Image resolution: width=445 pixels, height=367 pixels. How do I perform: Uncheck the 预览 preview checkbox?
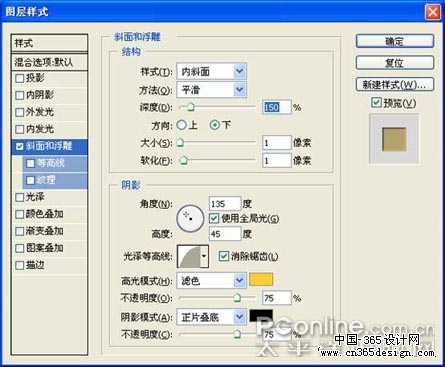pos(376,103)
